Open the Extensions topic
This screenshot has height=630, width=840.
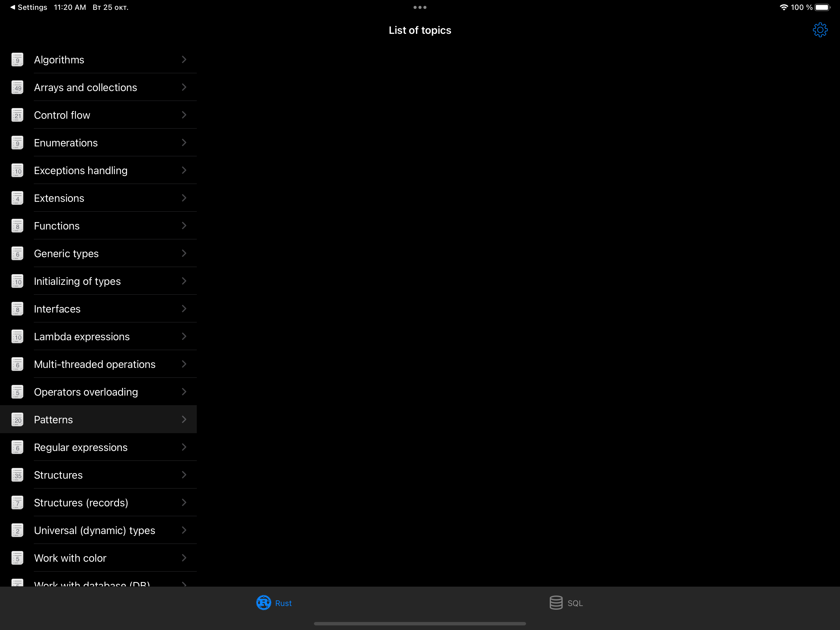coord(98,198)
